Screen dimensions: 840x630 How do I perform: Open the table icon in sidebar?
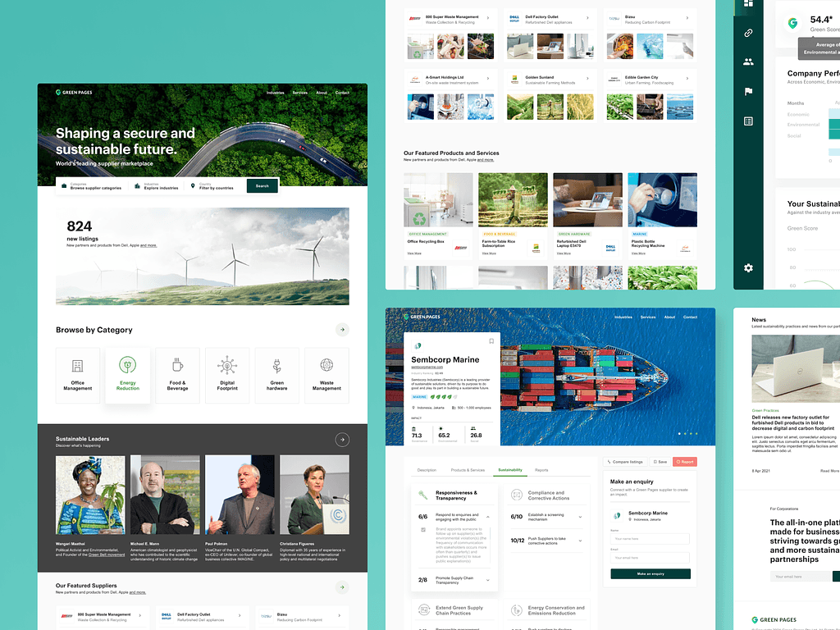[x=748, y=121]
